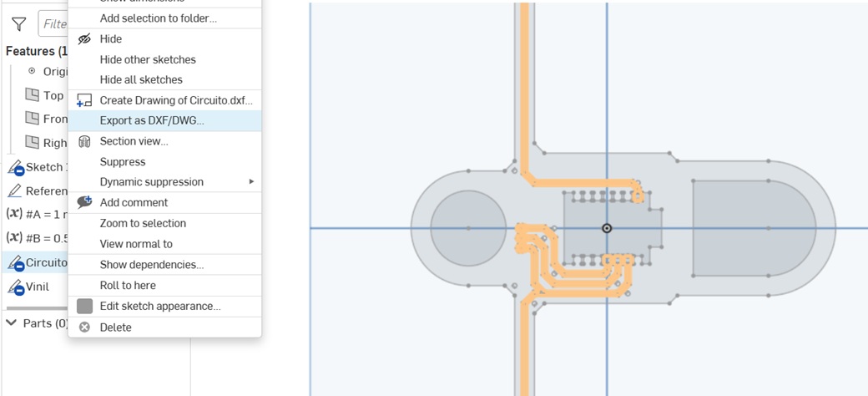868x396 pixels.
Task: Choose Hide all sketches
Action: (x=141, y=79)
